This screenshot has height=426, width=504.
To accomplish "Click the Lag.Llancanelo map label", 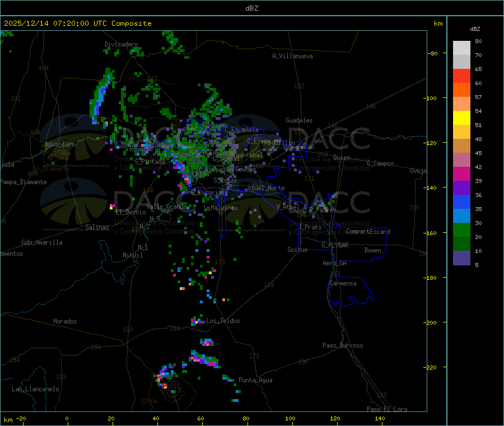I will (x=36, y=389).
